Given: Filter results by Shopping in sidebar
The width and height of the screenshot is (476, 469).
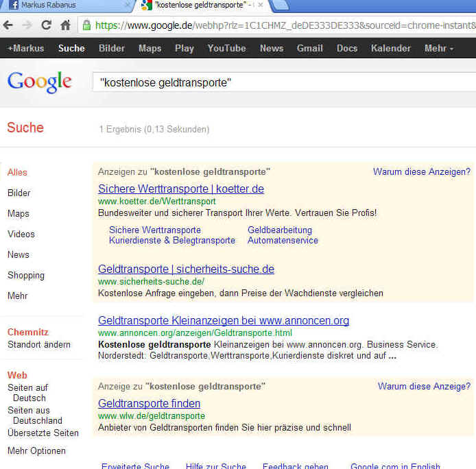Looking at the screenshot, I should [x=26, y=276].
